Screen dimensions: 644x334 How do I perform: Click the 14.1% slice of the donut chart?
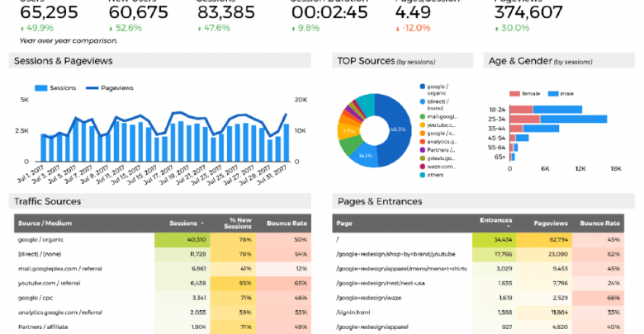click(365, 157)
